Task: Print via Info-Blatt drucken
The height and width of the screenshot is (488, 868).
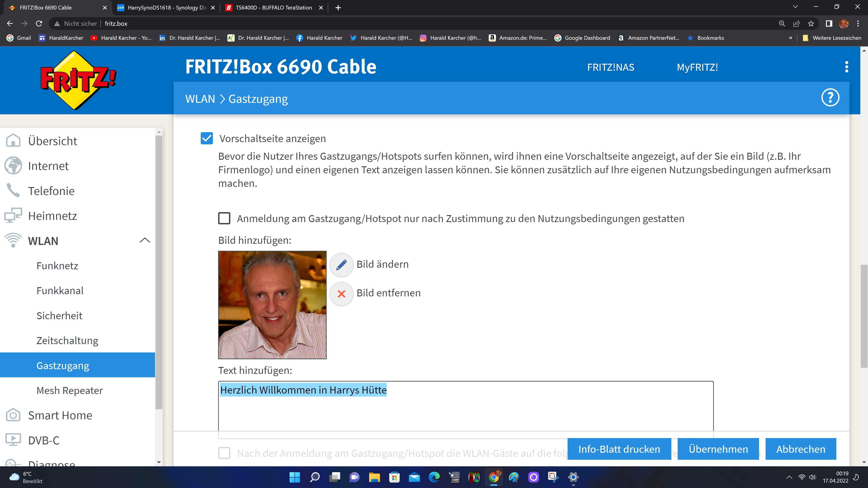Action: 619,449
